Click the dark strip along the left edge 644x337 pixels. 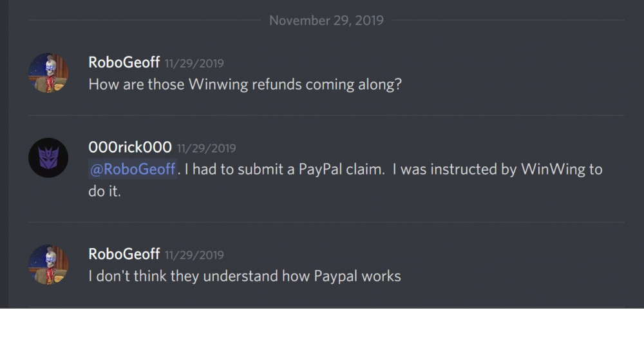(x=4, y=154)
